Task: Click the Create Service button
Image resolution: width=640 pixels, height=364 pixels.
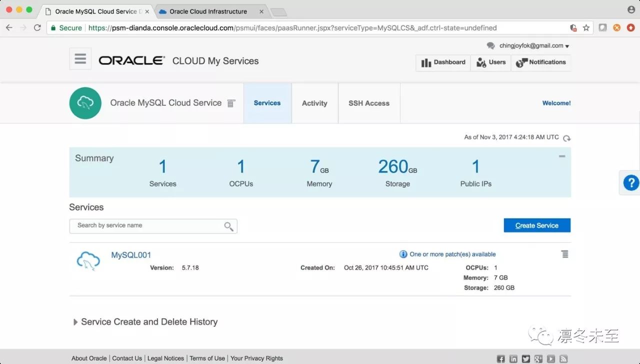Action: click(537, 226)
